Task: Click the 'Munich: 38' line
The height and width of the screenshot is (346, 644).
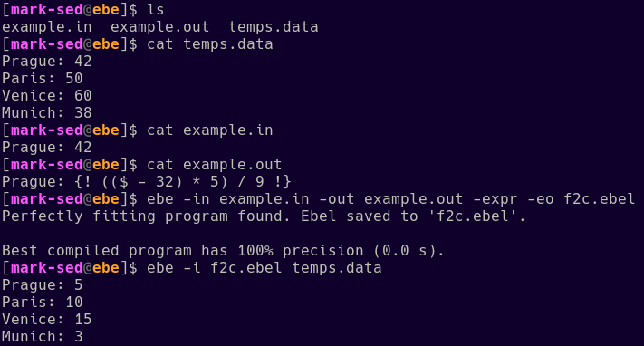Action: (47, 112)
